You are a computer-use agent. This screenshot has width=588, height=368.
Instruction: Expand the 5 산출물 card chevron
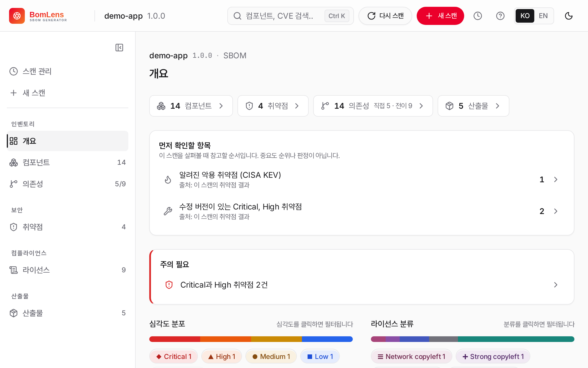pos(498,106)
